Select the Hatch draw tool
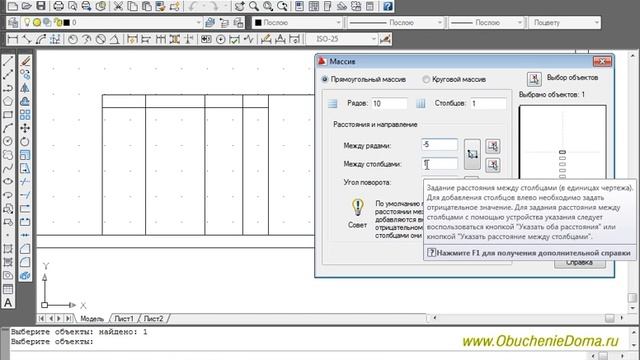 tap(8, 249)
